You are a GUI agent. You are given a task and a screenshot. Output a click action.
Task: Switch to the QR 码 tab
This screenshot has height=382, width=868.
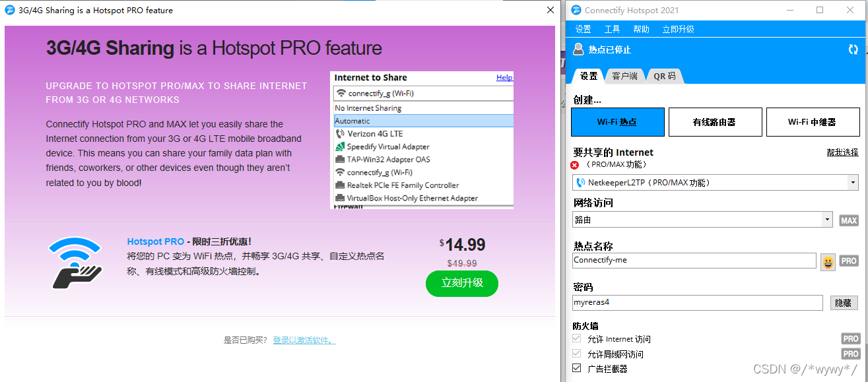pyautogui.click(x=665, y=76)
